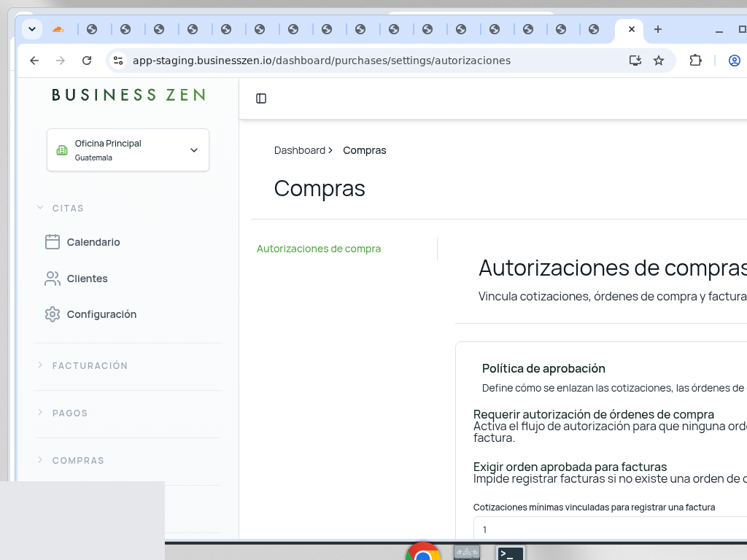Image resolution: width=747 pixels, height=560 pixels.
Task: Switch to the Cloudflare tab
Action: click(x=58, y=29)
